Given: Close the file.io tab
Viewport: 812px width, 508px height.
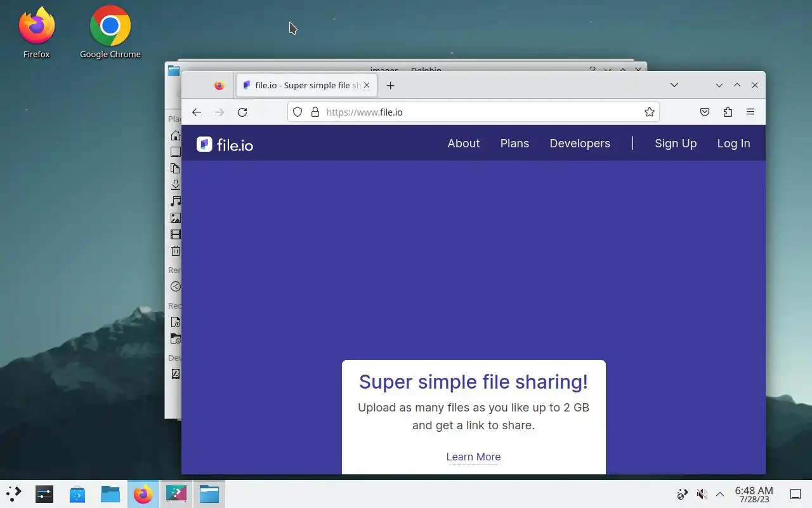Looking at the screenshot, I should [367, 85].
